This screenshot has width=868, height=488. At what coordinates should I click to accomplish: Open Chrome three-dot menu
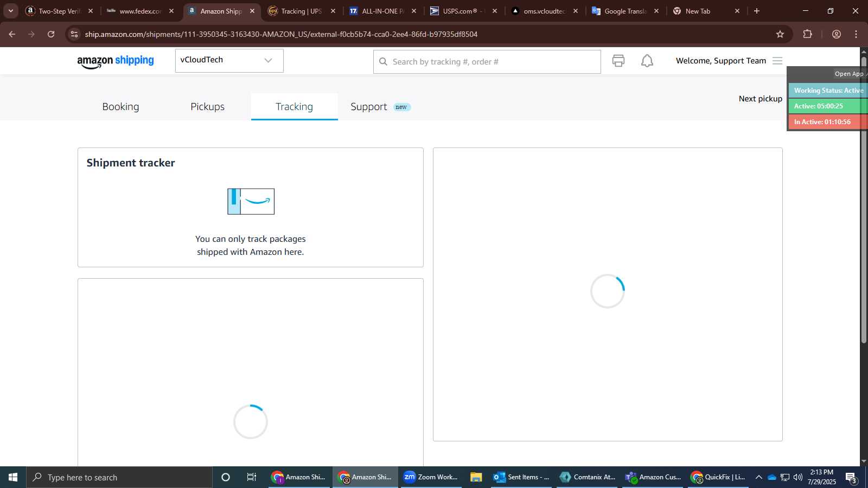[x=856, y=34]
